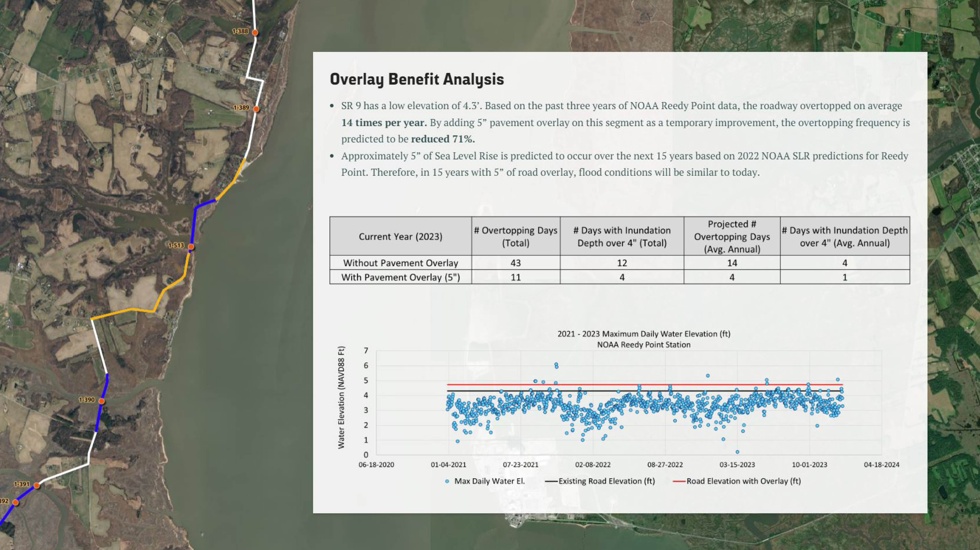Screen dimensions: 980x550
Task: Click the highest data point above 6 ft
Action: coord(556,364)
